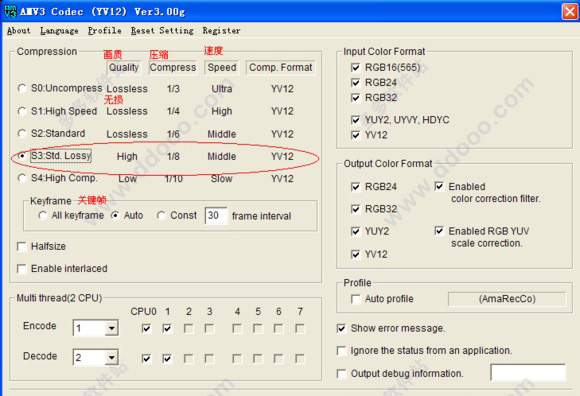Expand the Decode thread count dropdown

pos(111,358)
